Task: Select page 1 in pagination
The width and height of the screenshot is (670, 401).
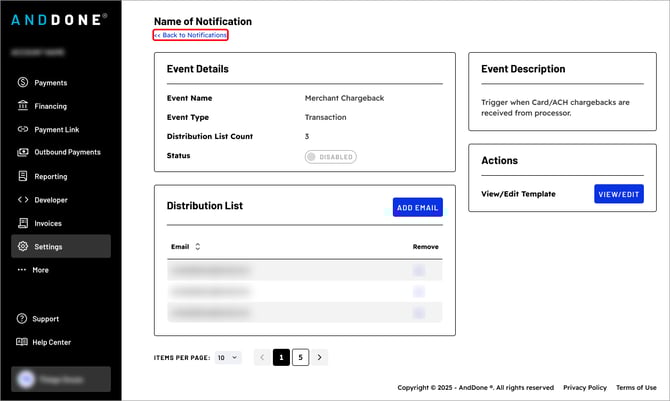Action: pos(281,357)
